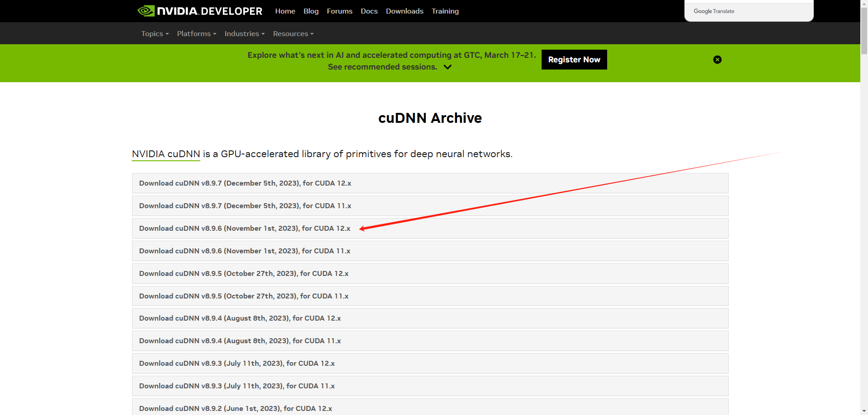The width and height of the screenshot is (868, 415).
Task: Expand cuDNN v8.9.6 for CUDA 12.x
Action: [245, 228]
